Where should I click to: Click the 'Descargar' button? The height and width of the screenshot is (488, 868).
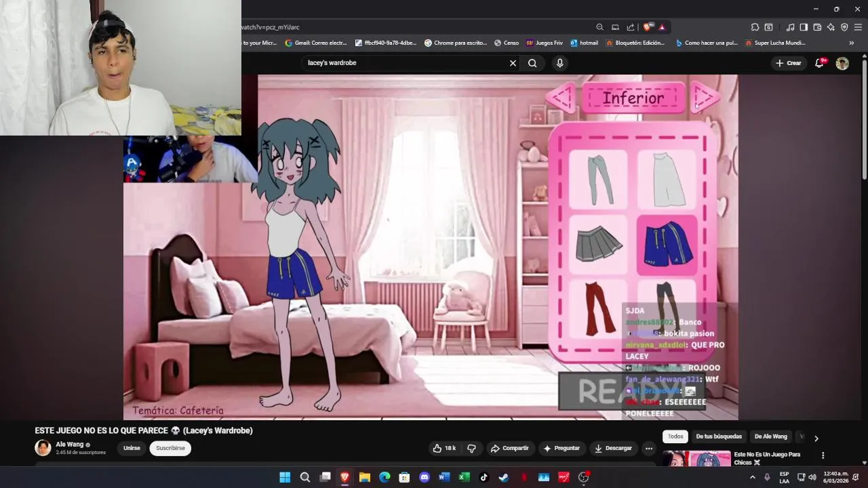point(613,448)
